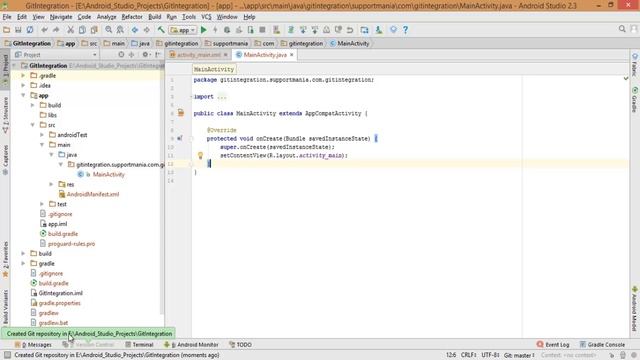Open the TODO tool window
The width and height of the screenshot is (640, 360).
(x=240, y=344)
